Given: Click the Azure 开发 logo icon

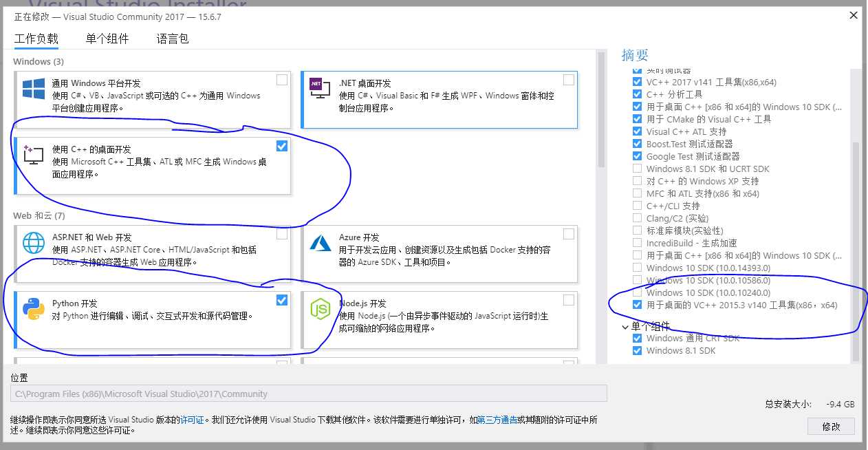Looking at the screenshot, I should coord(321,243).
